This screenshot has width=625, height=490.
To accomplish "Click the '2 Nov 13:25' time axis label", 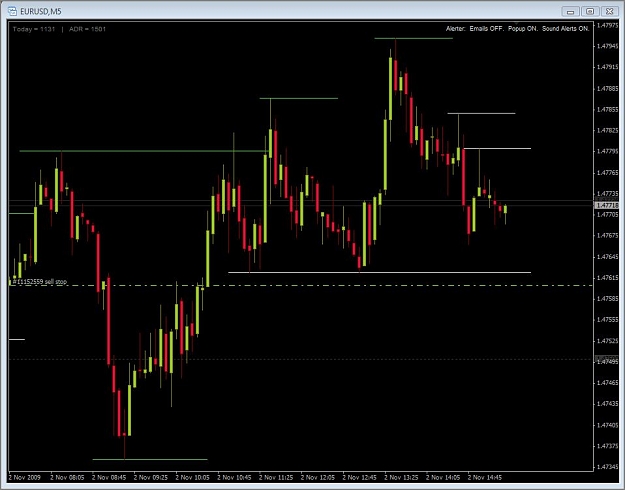I will point(401,477).
